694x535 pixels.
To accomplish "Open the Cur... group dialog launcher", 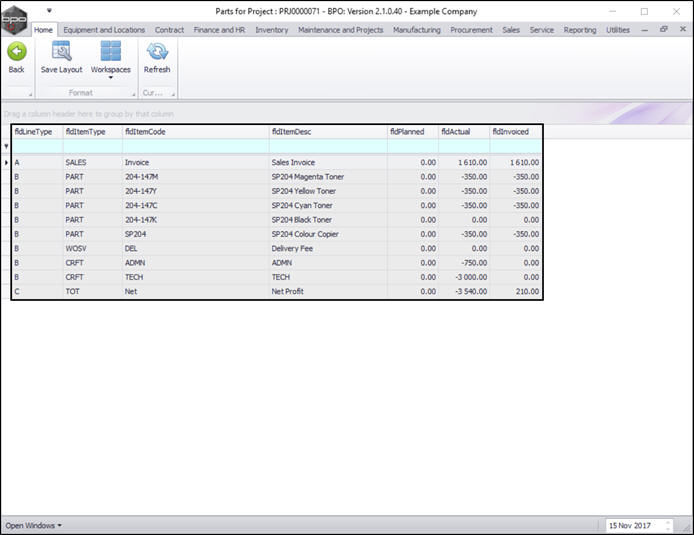I will pyautogui.click(x=173, y=94).
